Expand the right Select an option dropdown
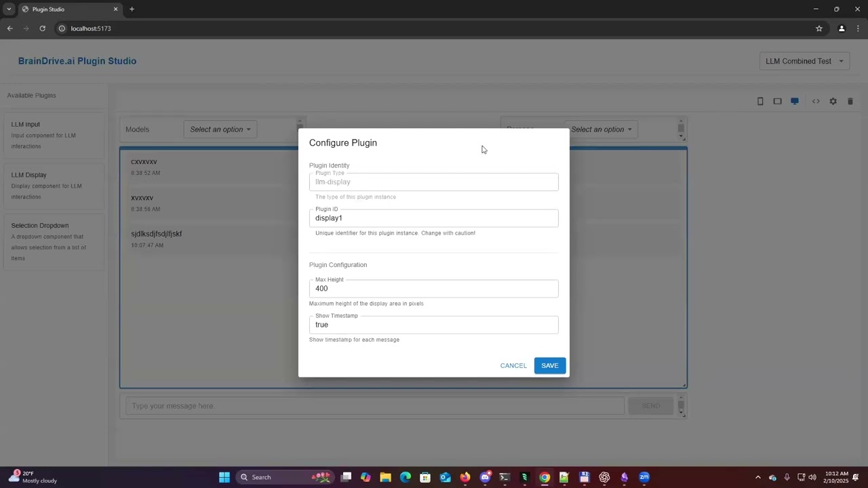 (x=601, y=129)
